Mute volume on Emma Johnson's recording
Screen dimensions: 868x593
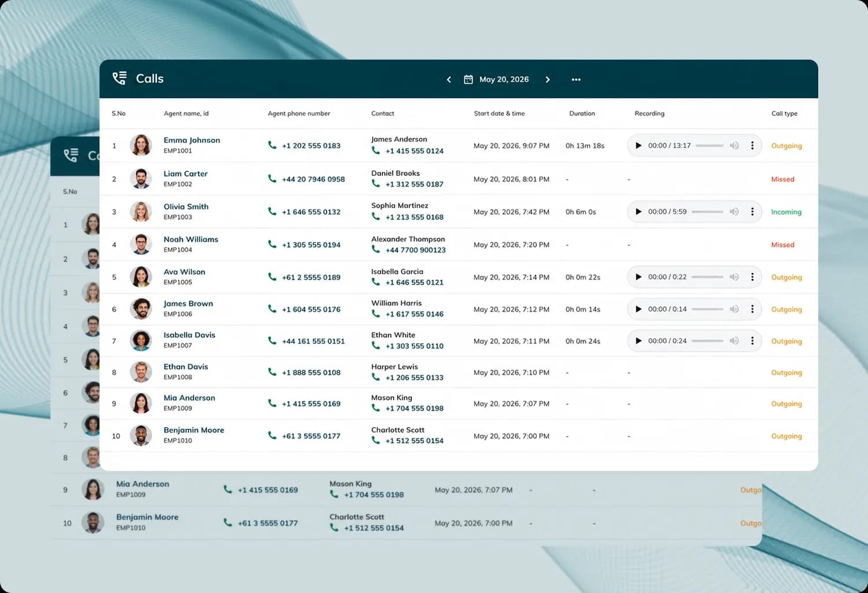pos(734,146)
